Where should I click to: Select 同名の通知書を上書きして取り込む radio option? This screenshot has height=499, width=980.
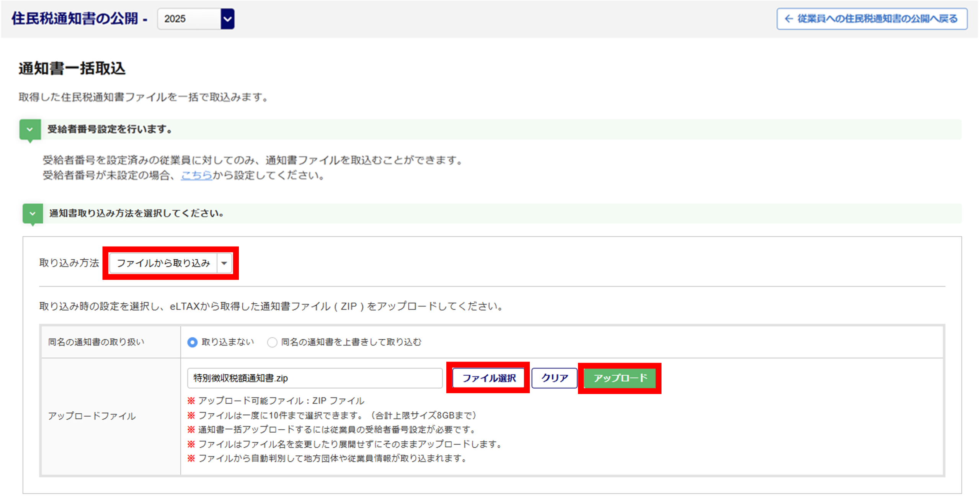tap(272, 342)
